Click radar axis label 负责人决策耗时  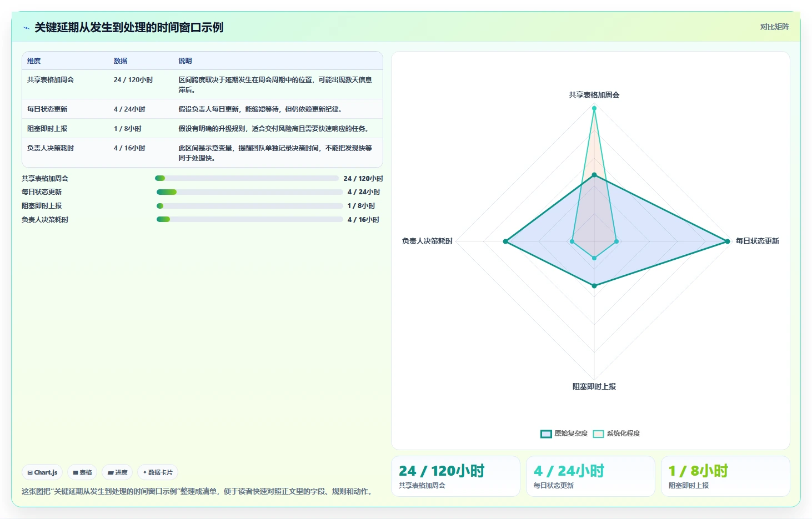(x=427, y=241)
